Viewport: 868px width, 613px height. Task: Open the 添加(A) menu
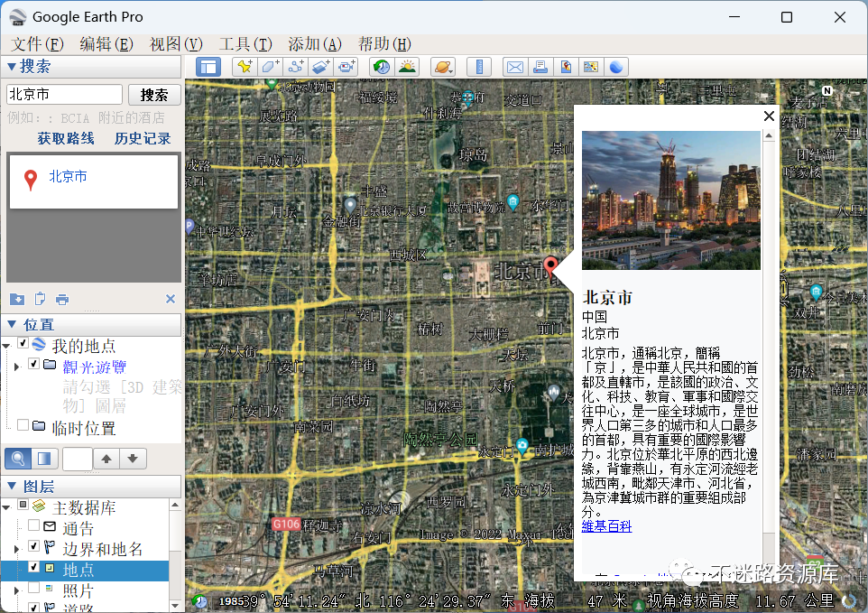[x=315, y=43]
